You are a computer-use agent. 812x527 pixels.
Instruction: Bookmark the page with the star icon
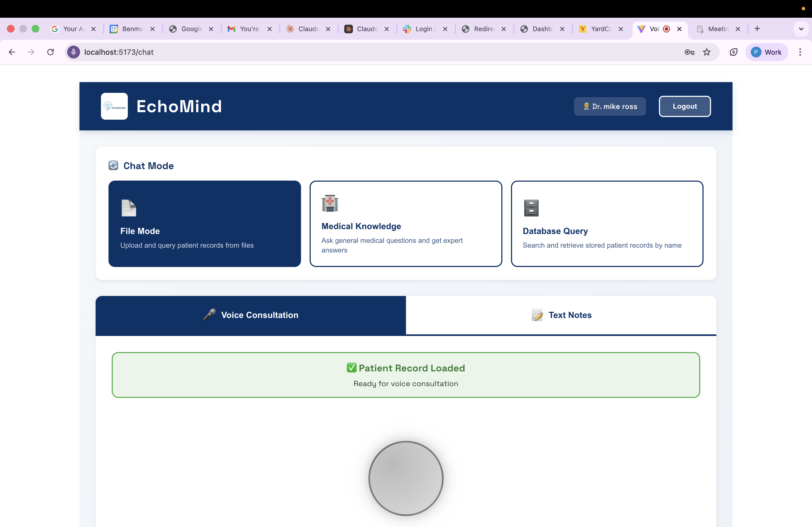(x=707, y=52)
